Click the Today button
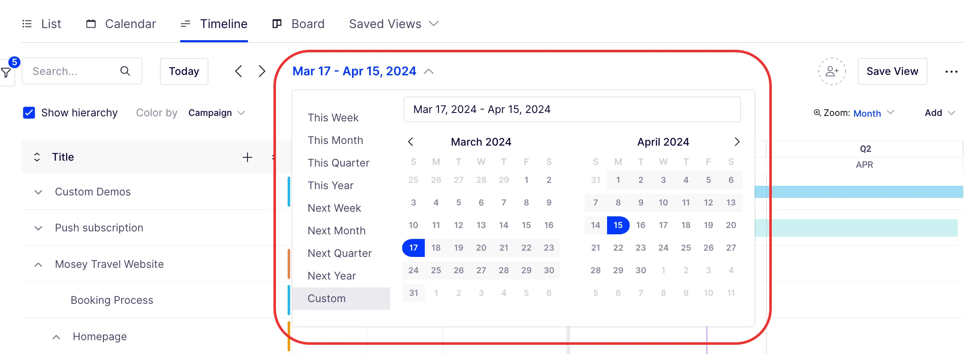Image resolution: width=980 pixels, height=354 pixels. (184, 71)
